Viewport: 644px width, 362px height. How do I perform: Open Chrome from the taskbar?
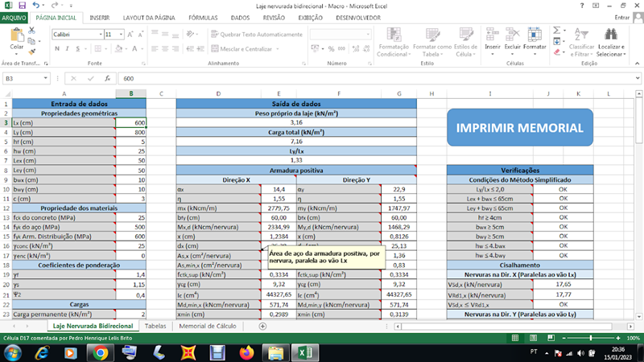point(100,352)
